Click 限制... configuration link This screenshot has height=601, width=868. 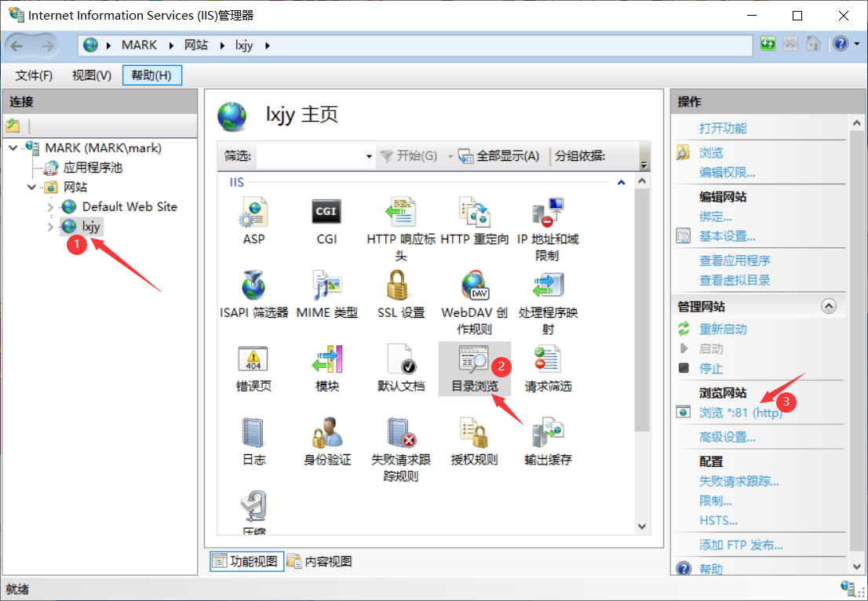click(x=715, y=501)
